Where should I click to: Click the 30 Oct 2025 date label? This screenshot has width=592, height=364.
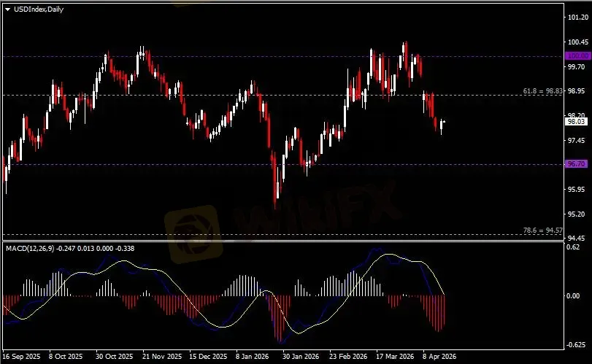pyautogui.click(x=115, y=357)
